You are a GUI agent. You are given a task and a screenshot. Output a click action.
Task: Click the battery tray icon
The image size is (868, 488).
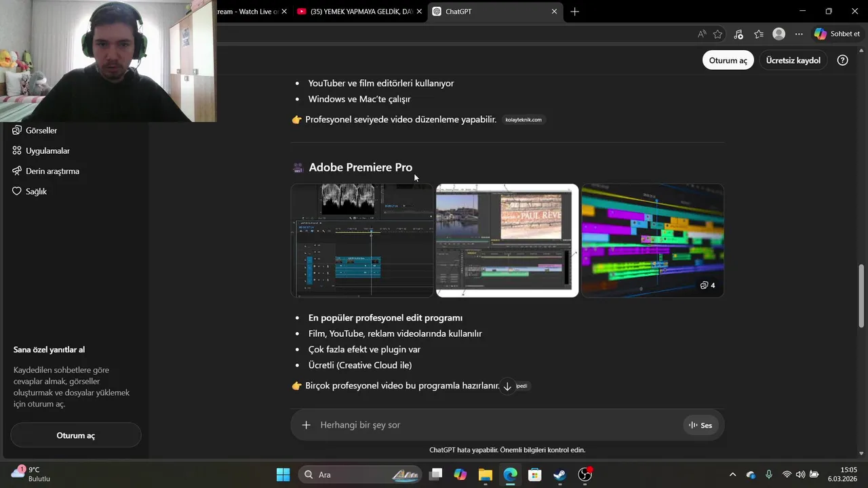814,474
